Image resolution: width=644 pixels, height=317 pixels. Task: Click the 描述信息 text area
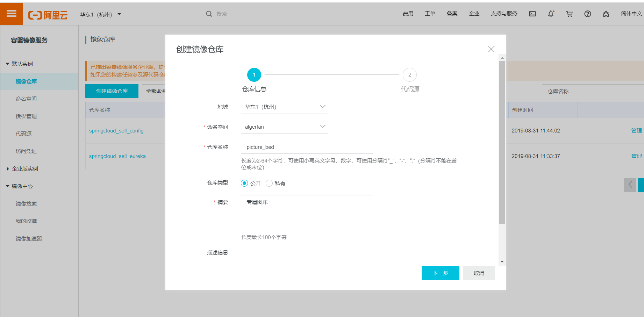point(307,256)
